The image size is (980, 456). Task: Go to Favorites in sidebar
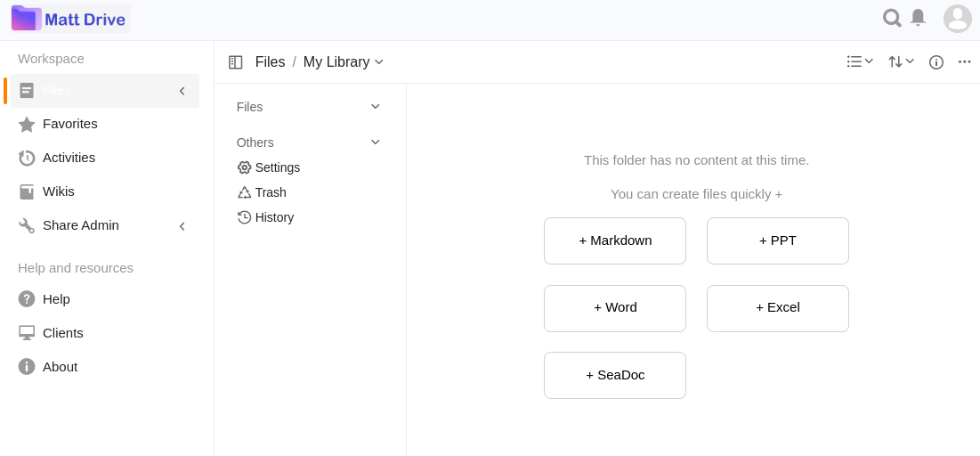(69, 124)
